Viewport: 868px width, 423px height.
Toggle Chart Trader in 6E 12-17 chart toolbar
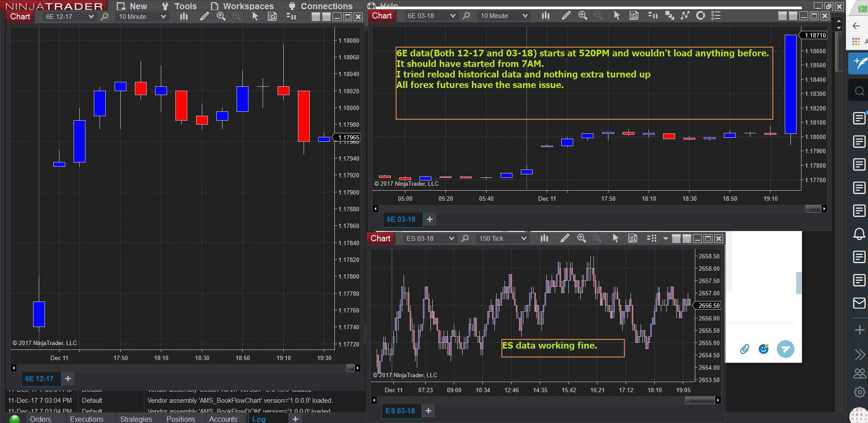[291, 17]
